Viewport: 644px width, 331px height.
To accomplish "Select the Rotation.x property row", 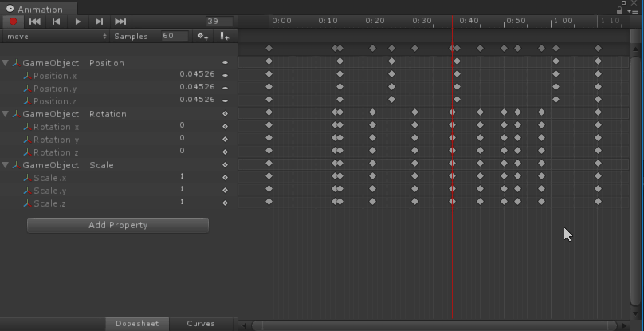I will 119,127.
